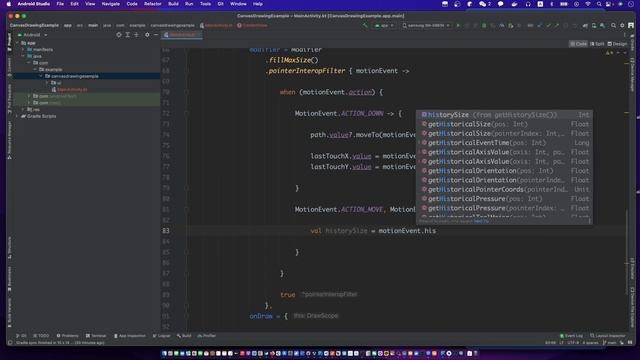Collapse the canvasdrawingexample package
This screenshot has height=360, width=640.
click(41, 76)
